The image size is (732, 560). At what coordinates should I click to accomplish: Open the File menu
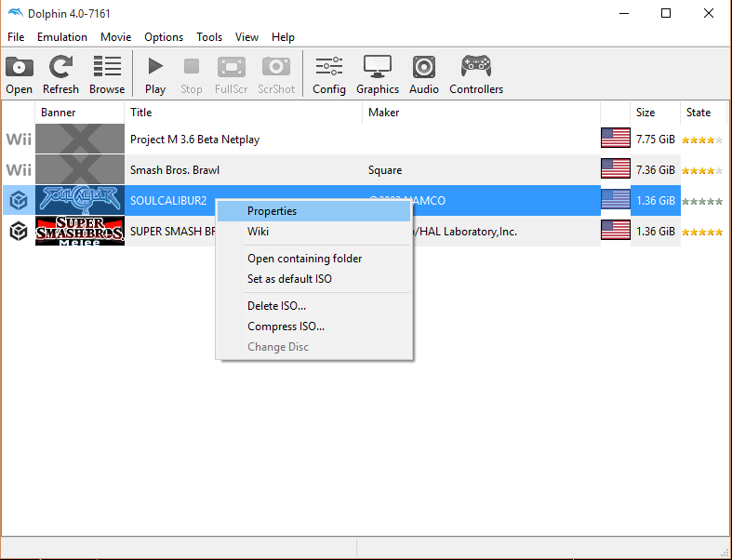(x=16, y=37)
